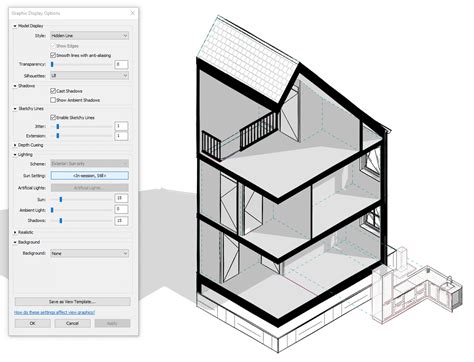The width and height of the screenshot is (474, 362).
Task: Open the Background dropdown set to None
Action: [x=89, y=253]
